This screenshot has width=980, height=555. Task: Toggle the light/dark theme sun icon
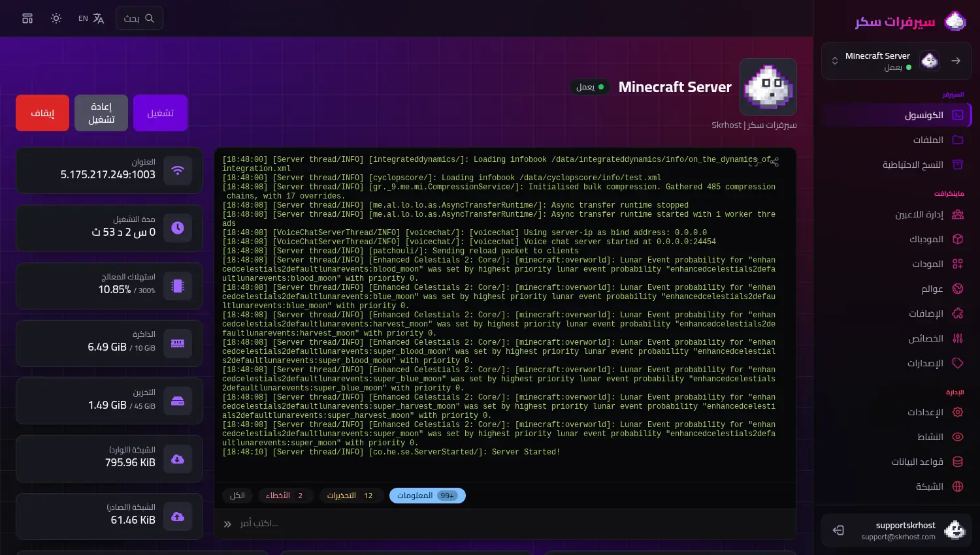[56, 18]
